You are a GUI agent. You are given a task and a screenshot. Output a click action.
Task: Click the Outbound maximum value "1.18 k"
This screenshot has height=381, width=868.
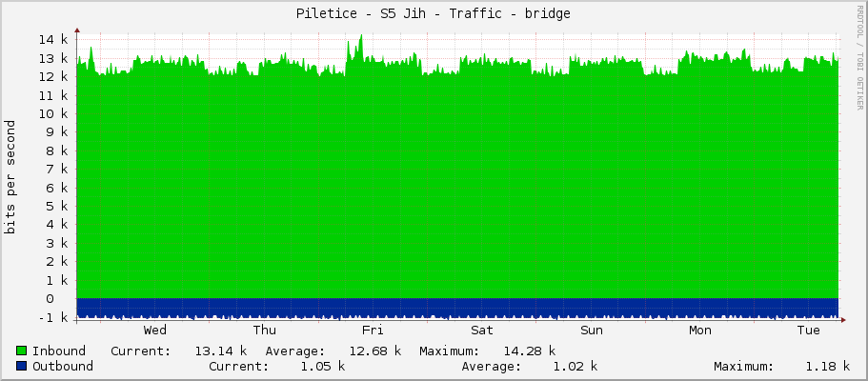pos(828,366)
